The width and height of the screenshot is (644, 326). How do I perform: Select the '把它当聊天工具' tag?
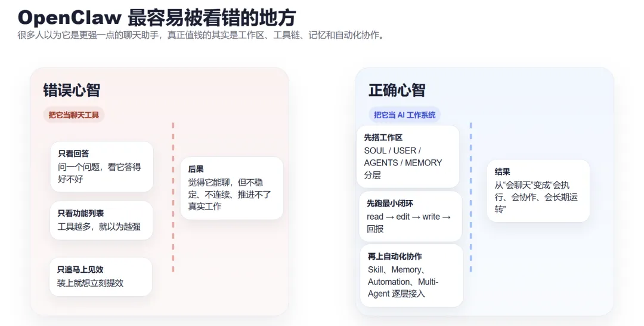[74, 115]
